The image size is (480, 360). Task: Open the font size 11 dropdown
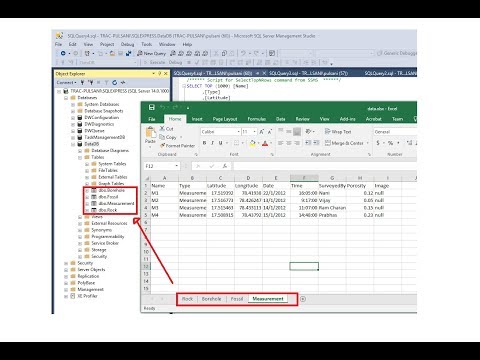point(254,132)
